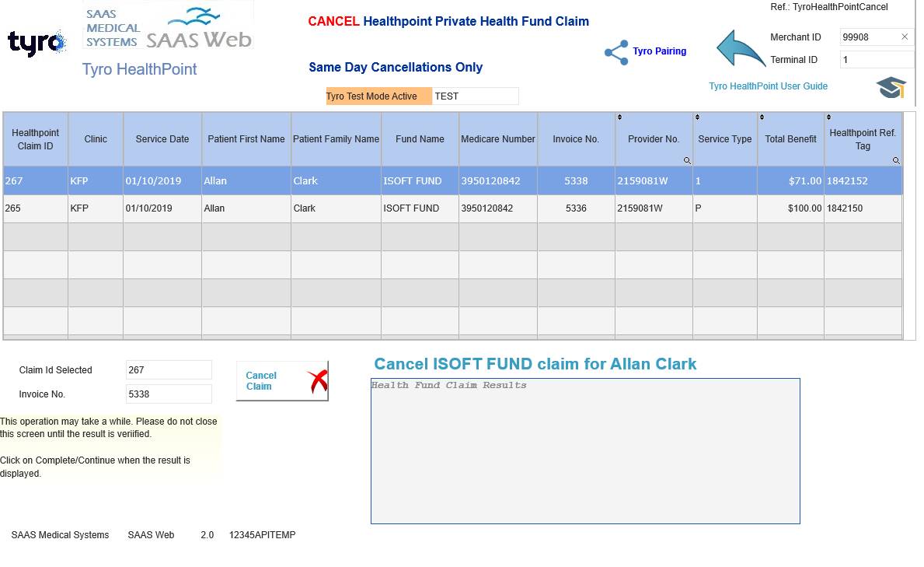
Task: Click KFP clinic cell in claim 265 row
Action: coord(96,208)
